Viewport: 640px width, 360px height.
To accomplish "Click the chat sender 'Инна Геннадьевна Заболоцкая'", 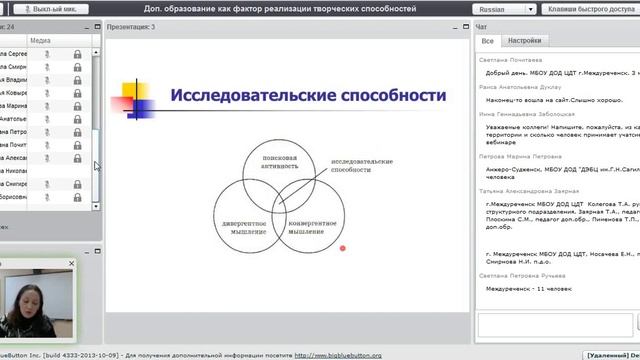I will click(x=527, y=114).
